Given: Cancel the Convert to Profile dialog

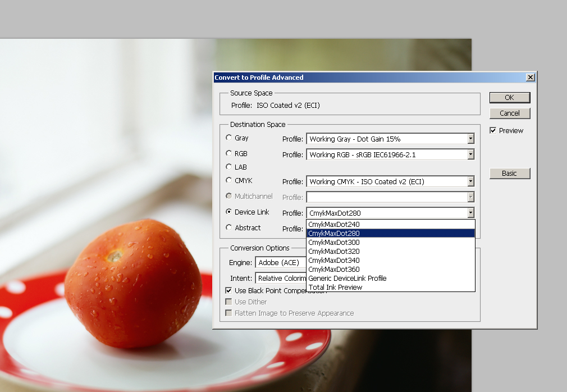Looking at the screenshot, I should [510, 113].
